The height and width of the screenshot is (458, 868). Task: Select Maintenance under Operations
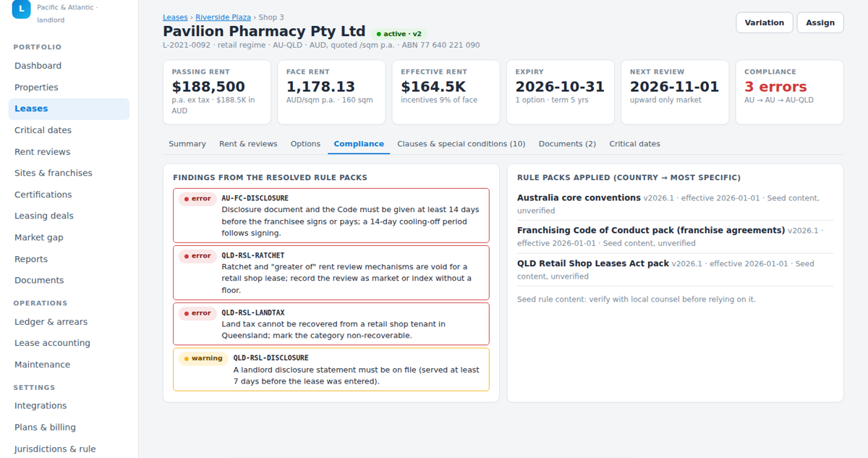[x=69, y=365]
